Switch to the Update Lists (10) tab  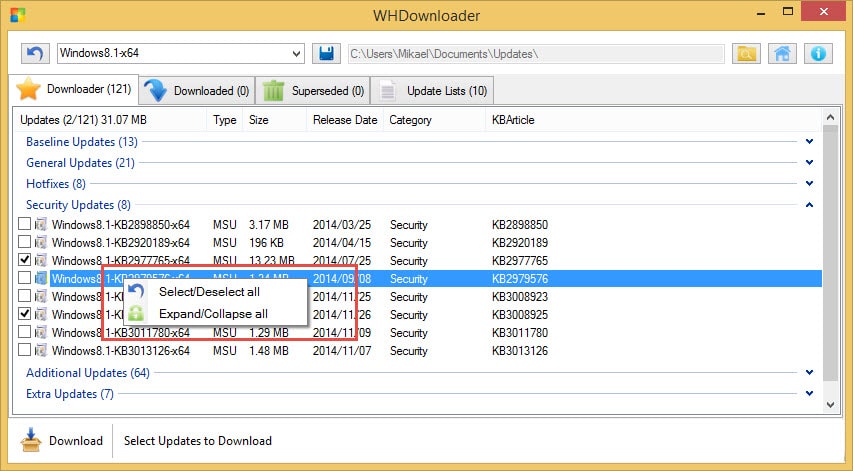tap(432, 90)
